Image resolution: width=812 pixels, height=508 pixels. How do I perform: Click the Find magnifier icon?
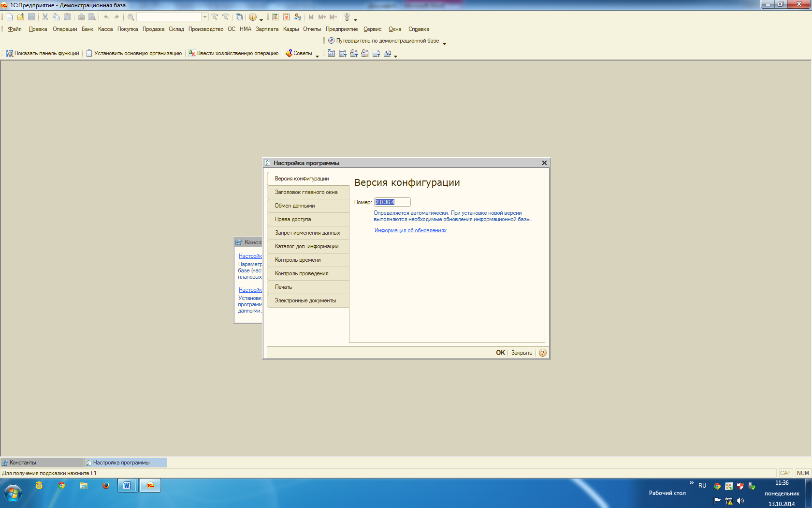130,17
